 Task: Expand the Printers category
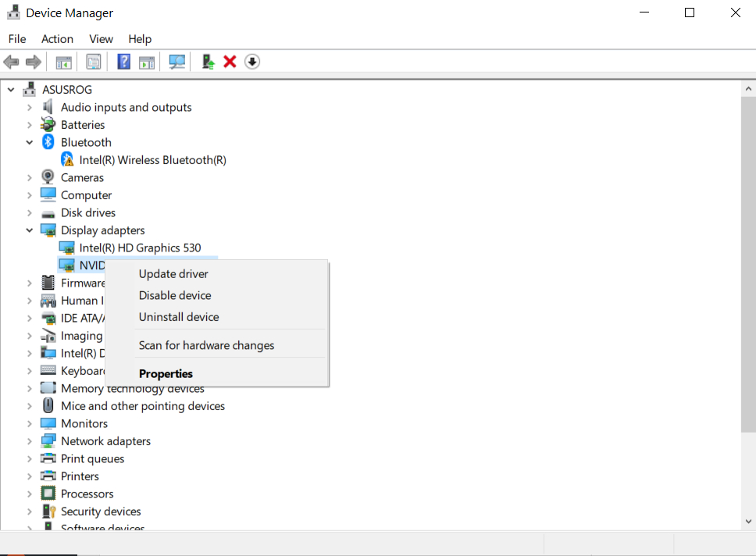point(30,476)
